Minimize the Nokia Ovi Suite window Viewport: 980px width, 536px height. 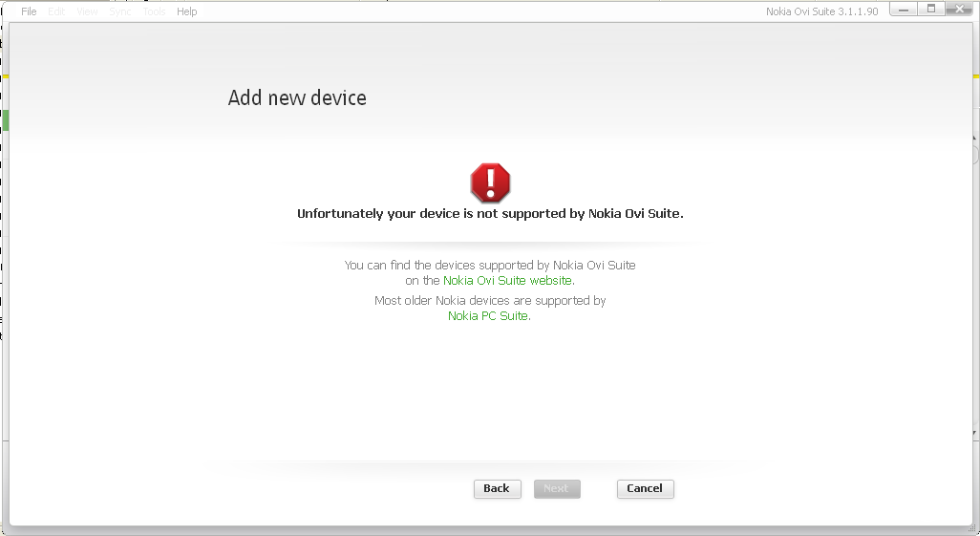904,10
